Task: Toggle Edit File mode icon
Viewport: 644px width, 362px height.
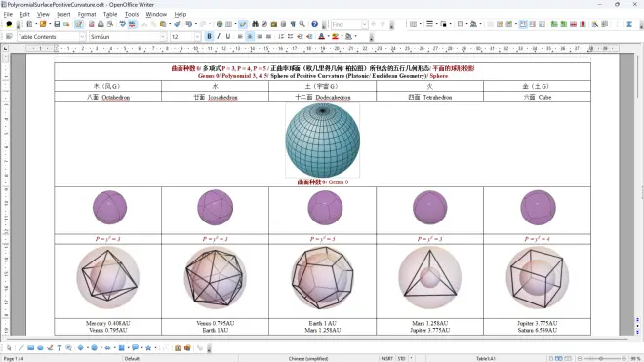Action: point(78,24)
